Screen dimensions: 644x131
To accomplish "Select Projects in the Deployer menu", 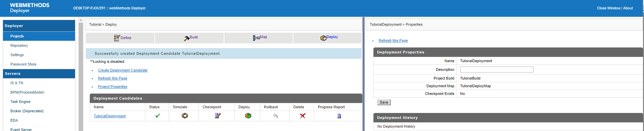I will coord(17,36).
